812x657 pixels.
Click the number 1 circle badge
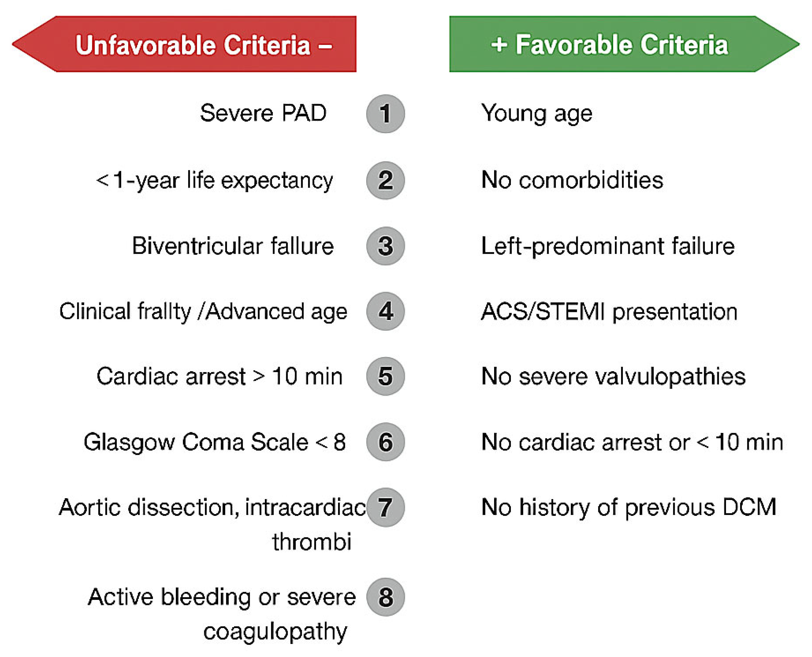click(385, 114)
